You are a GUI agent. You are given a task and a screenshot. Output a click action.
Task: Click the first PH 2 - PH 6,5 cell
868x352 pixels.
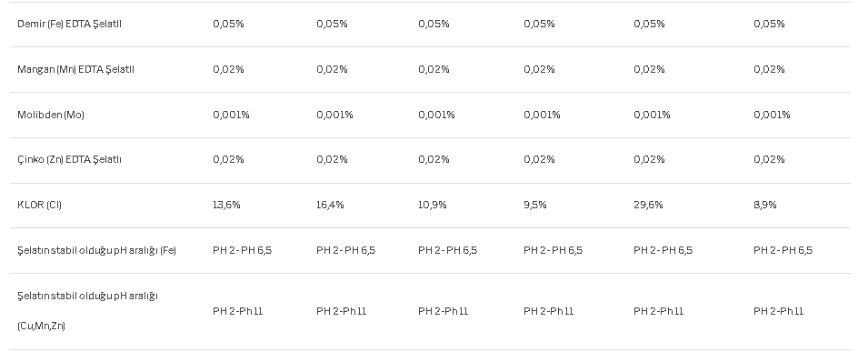click(x=242, y=250)
